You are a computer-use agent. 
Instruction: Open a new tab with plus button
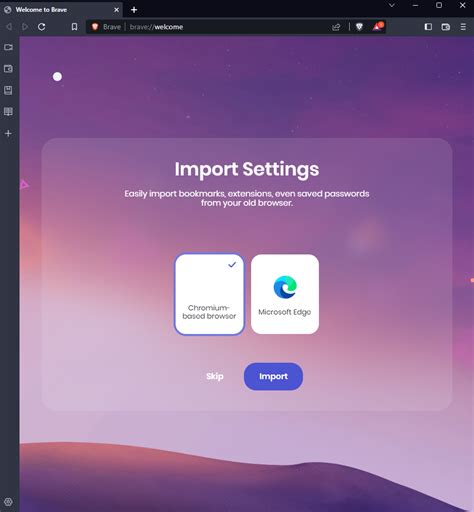point(134,10)
